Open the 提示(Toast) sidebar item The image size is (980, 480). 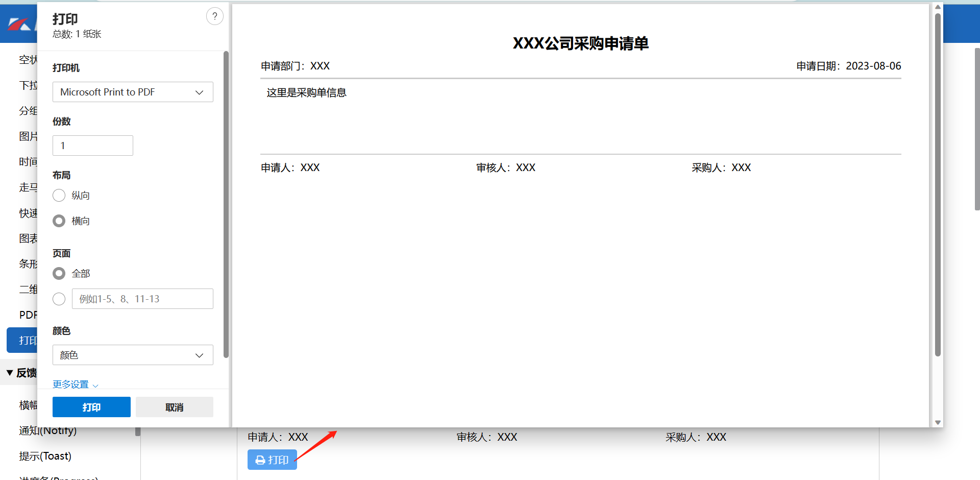pos(45,456)
